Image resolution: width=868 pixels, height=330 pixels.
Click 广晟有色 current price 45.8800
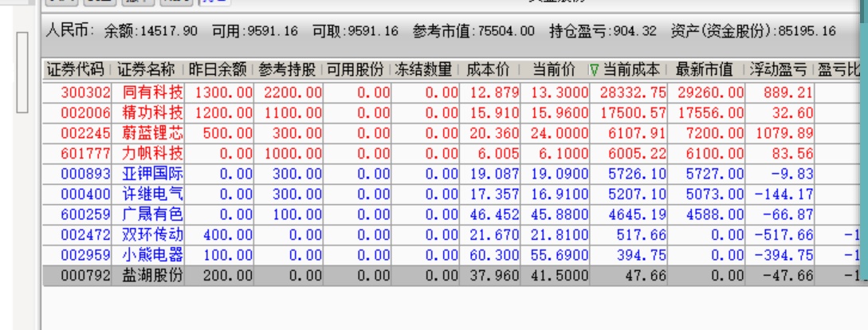click(x=559, y=214)
